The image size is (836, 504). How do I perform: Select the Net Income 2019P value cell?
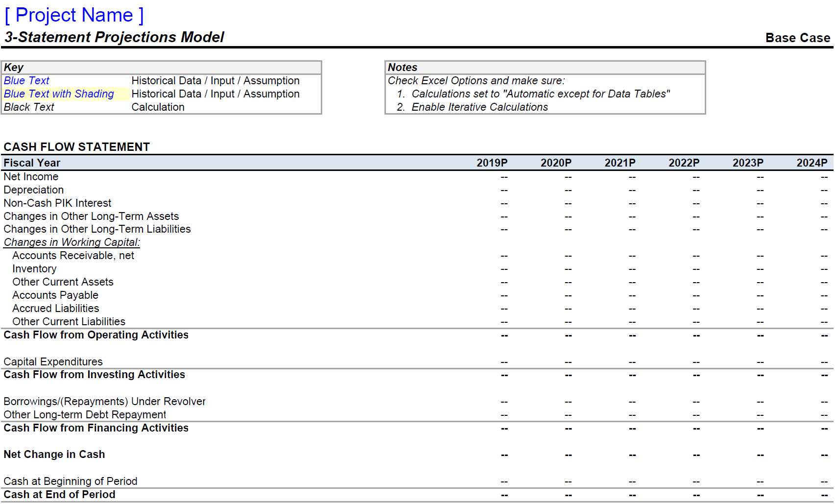click(504, 177)
